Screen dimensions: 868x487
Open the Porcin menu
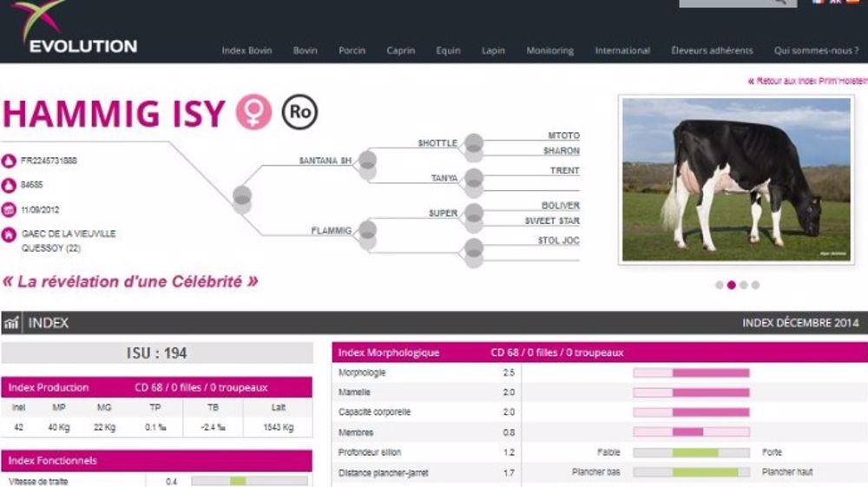[352, 50]
